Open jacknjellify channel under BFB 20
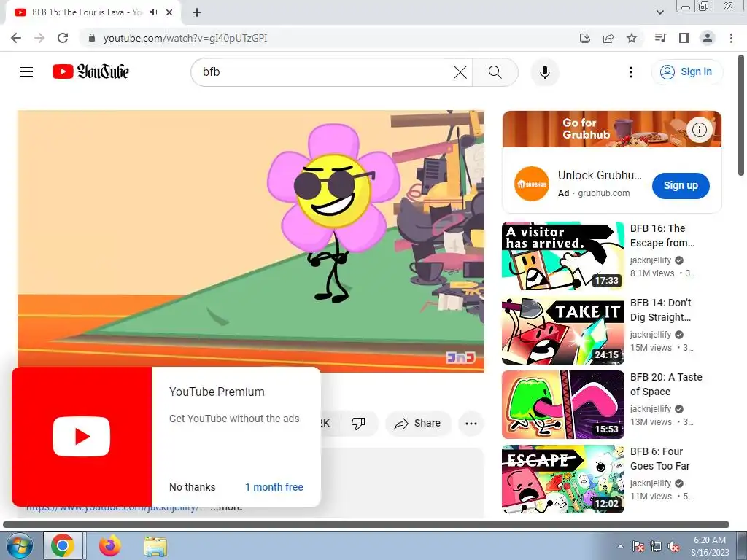This screenshot has height=560, width=747. [x=650, y=408]
